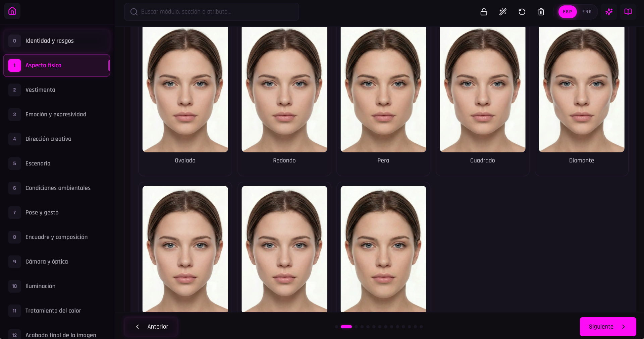Switch language to ESP
This screenshot has height=339, width=644.
pos(568,12)
